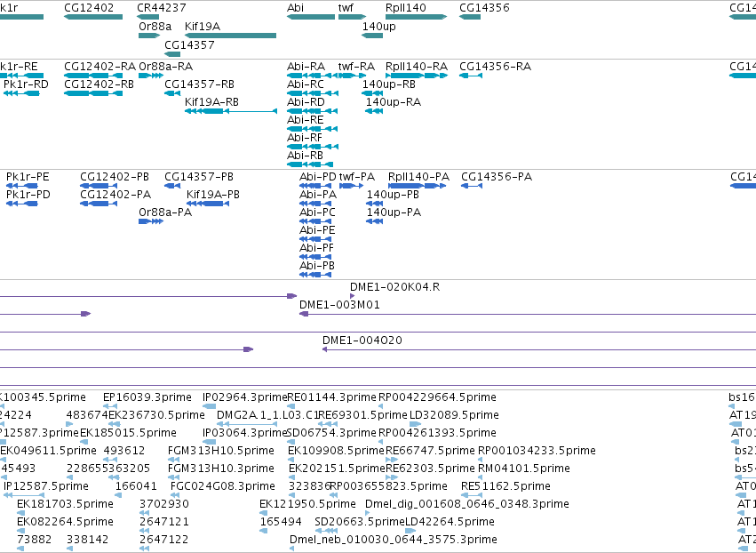Screen dimensions: 756x553
Task: Select clone DME1-020K04.R
Action: click(x=353, y=296)
